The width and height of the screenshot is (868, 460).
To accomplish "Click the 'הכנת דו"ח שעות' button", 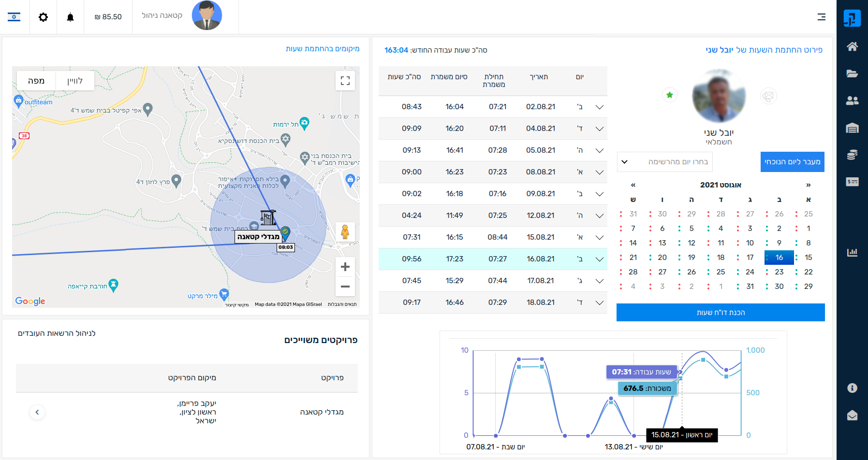I will (x=720, y=313).
